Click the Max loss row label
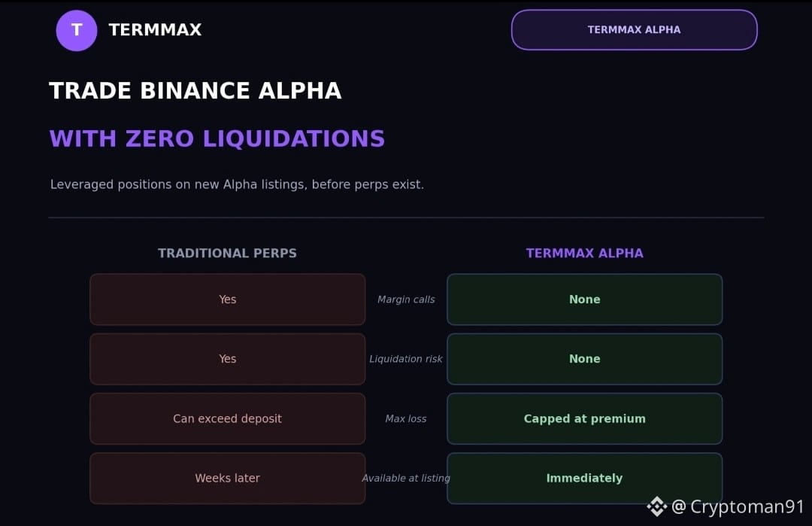Viewport: 812px width, 526px height. click(406, 418)
